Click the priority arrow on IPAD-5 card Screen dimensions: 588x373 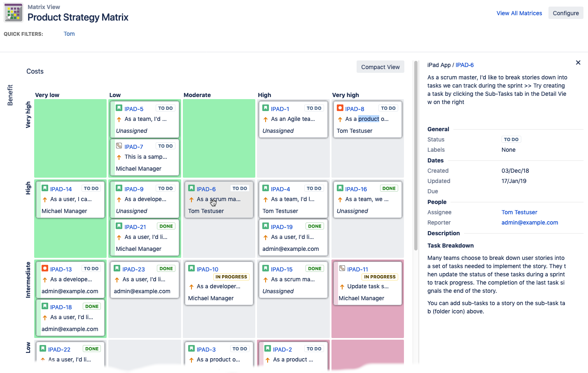[x=119, y=120]
